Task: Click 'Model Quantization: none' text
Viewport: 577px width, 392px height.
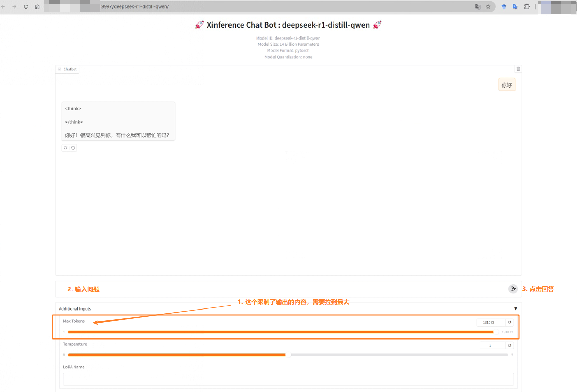Action: (288, 57)
